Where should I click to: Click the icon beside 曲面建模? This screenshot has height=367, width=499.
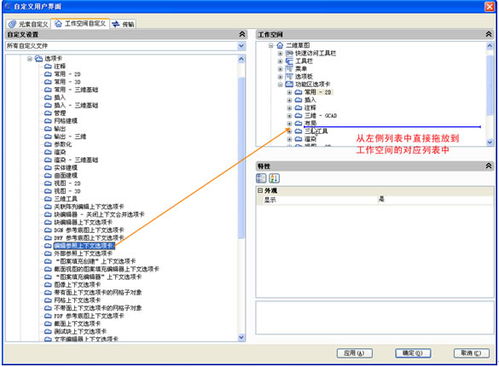coord(48,176)
